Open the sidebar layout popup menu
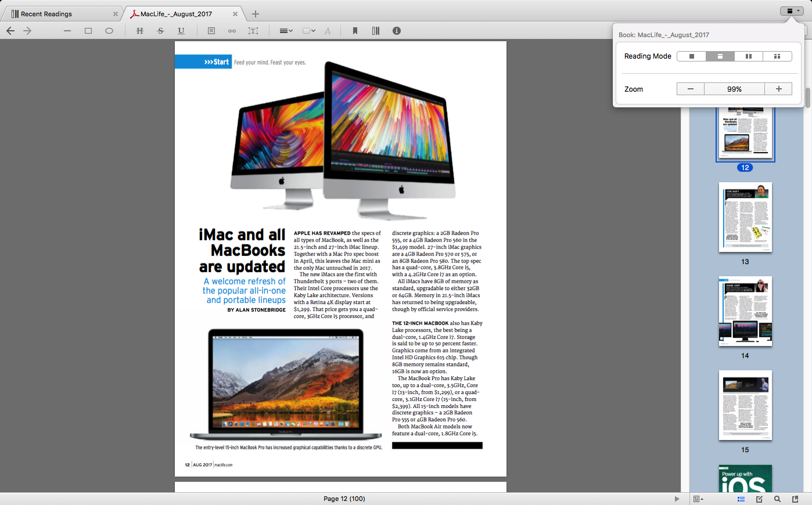Image resolution: width=812 pixels, height=505 pixels. pyautogui.click(x=698, y=499)
